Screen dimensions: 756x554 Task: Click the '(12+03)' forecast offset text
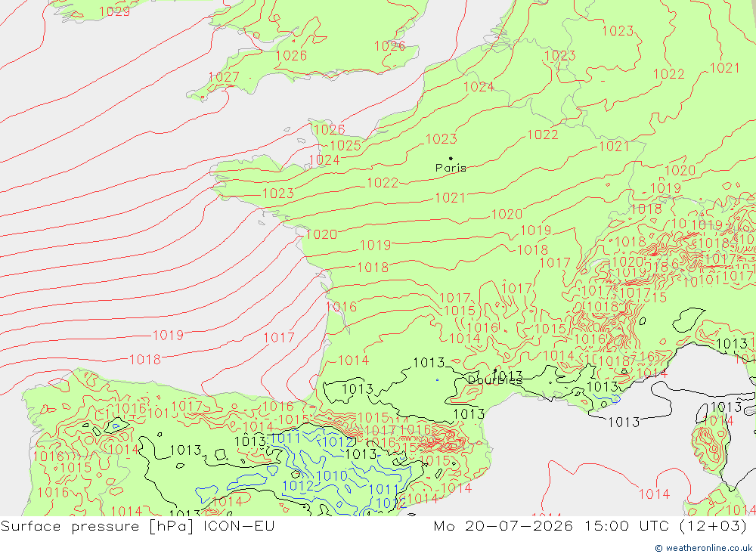713,525
